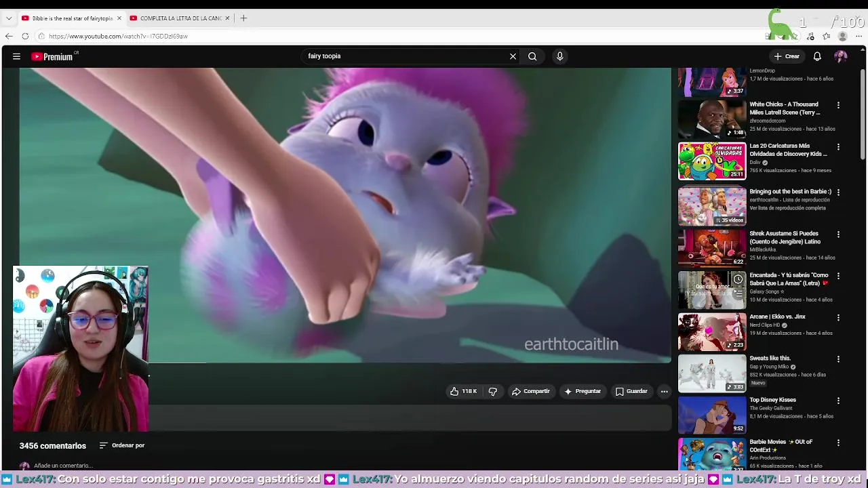This screenshot has width=868, height=488.
Task: Open the account avatar menu
Action: [x=841, y=56]
